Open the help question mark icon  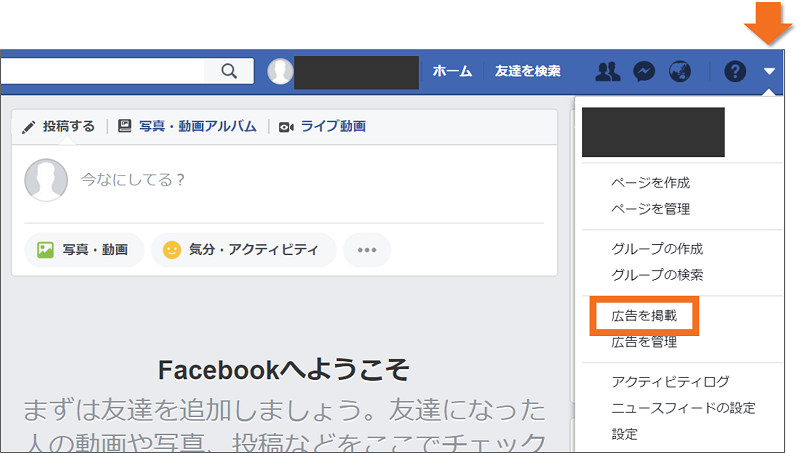(735, 71)
